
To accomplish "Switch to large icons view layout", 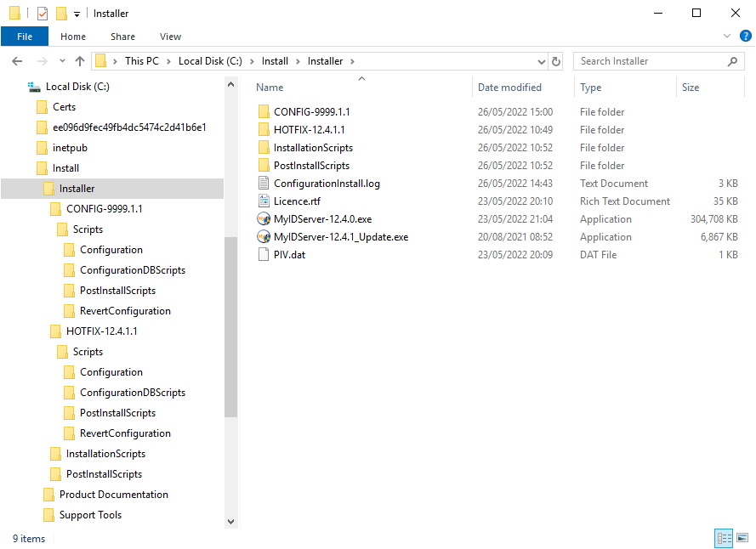I will click(742, 538).
